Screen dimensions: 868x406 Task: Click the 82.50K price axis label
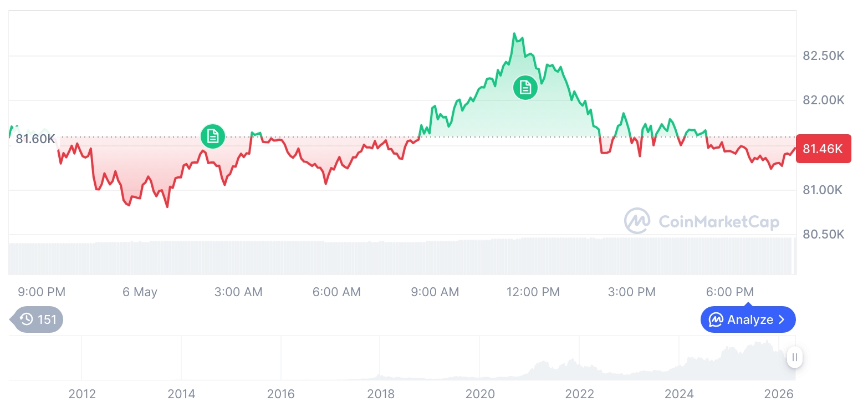pyautogui.click(x=823, y=56)
